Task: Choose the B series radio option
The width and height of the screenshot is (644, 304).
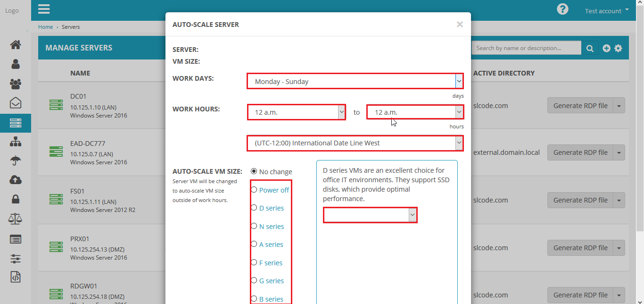Action: (x=254, y=299)
